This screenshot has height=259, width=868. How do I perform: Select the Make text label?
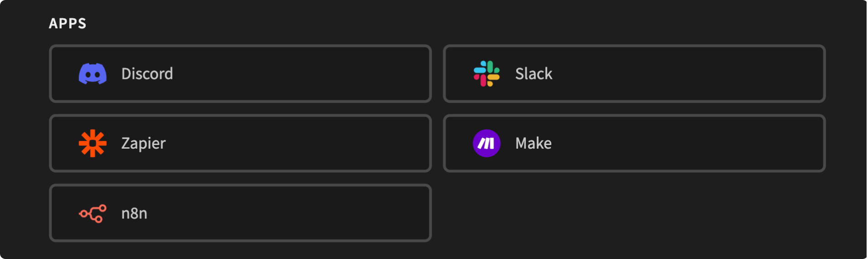coord(533,143)
